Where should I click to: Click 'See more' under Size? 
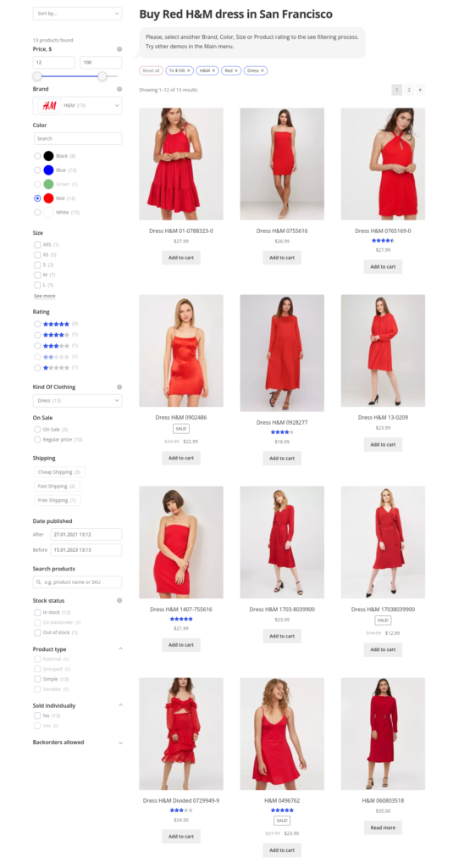[44, 296]
